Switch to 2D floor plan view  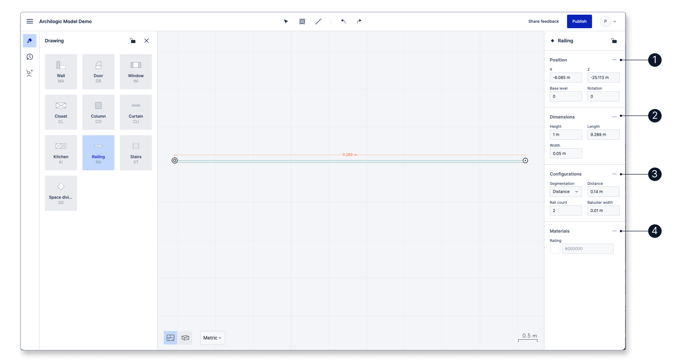tap(170, 337)
